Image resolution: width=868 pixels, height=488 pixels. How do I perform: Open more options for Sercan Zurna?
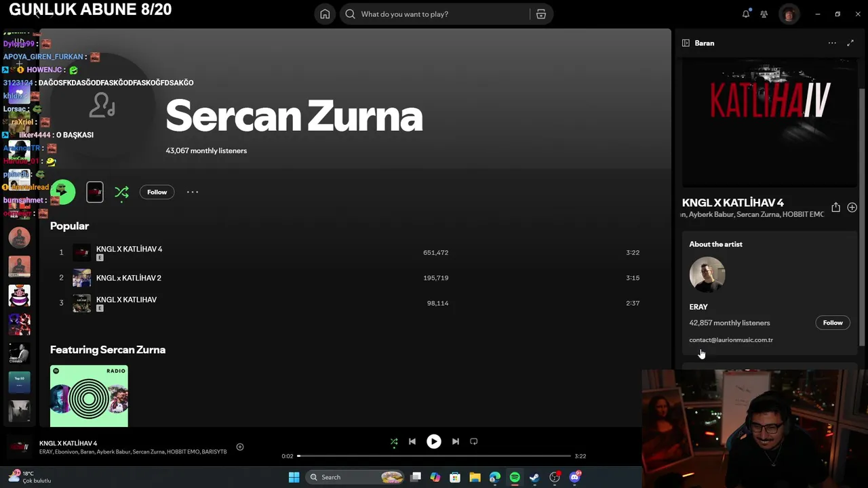tap(193, 192)
